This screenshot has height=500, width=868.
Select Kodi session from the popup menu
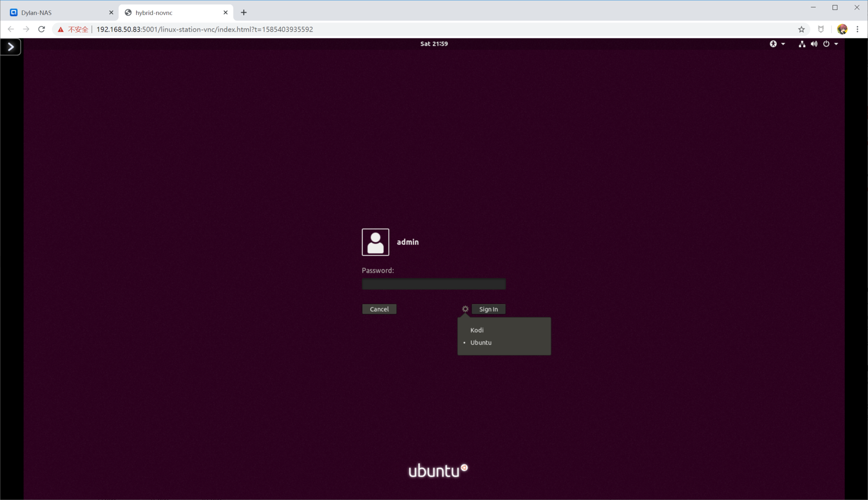pyautogui.click(x=477, y=330)
